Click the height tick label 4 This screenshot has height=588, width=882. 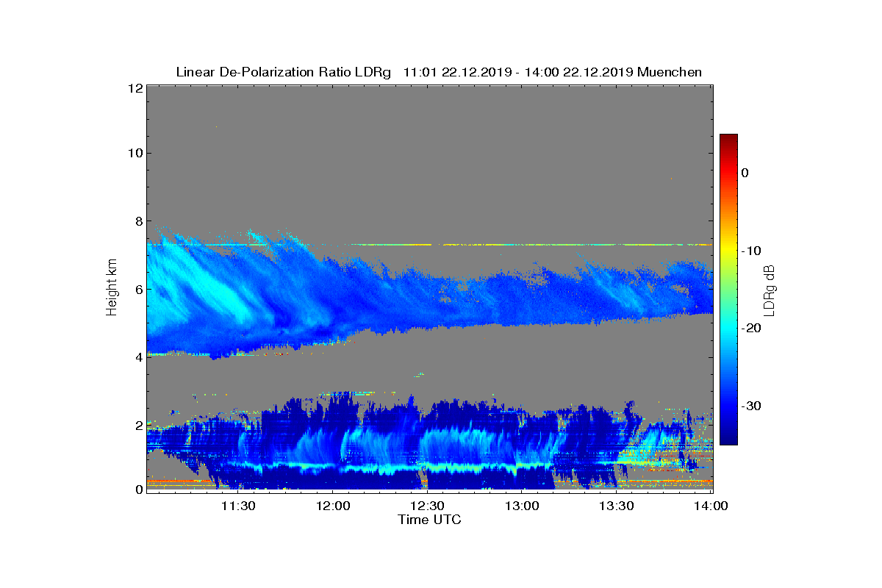point(138,357)
